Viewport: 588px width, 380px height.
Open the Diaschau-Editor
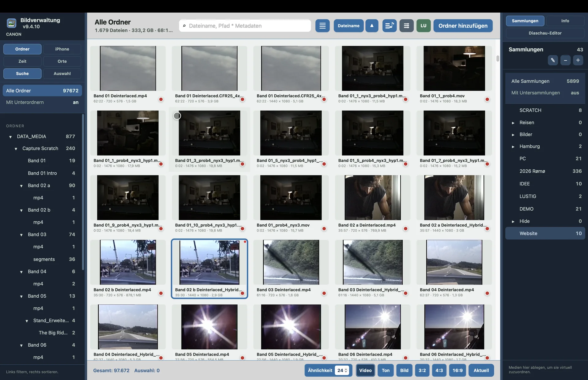[545, 33]
